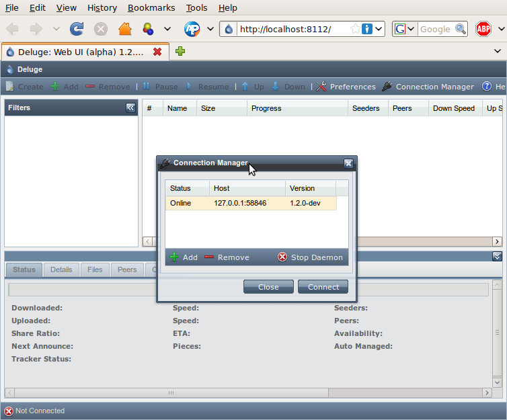Switch to the Details tab
The height and width of the screenshot is (420, 507).
pyautogui.click(x=61, y=269)
